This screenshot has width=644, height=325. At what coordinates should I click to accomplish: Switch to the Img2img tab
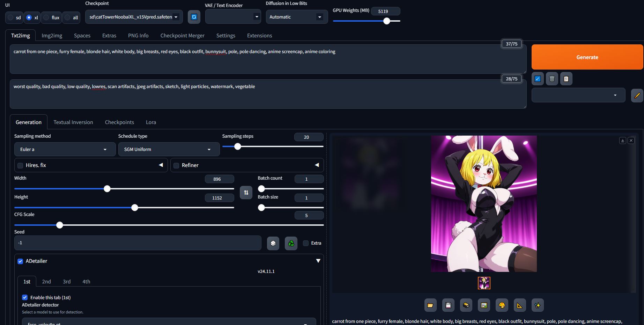click(x=52, y=36)
